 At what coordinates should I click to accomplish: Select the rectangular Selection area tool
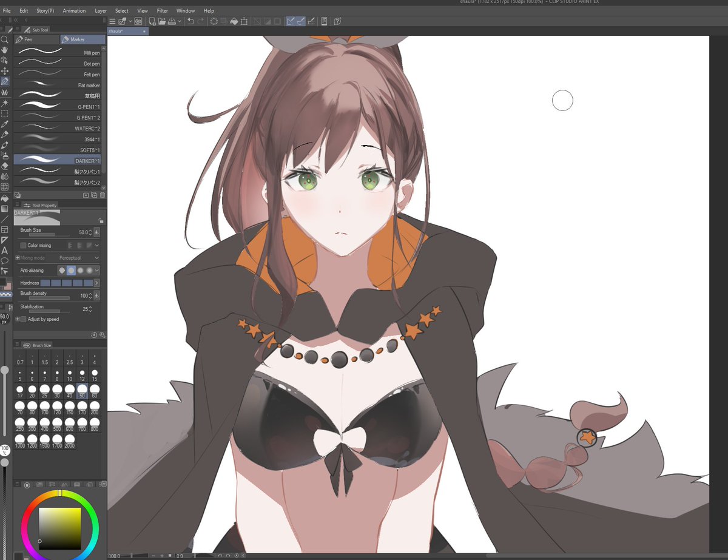click(x=4, y=113)
